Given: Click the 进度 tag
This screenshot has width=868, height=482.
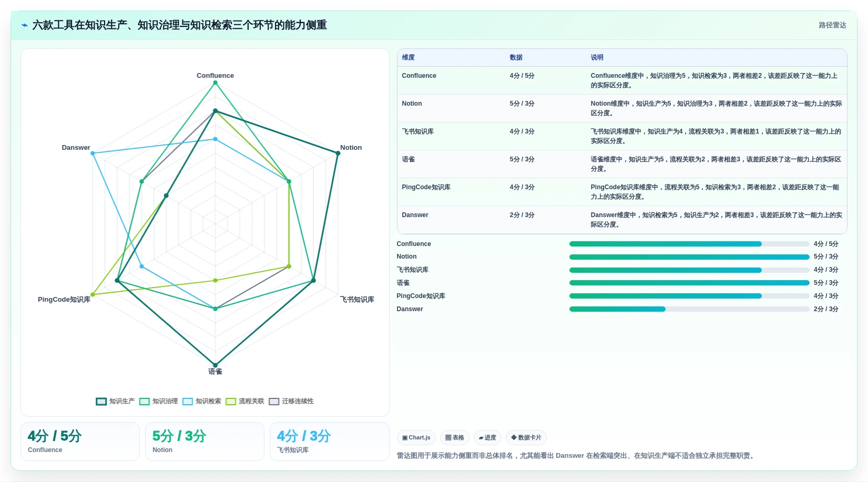Looking at the screenshot, I should tap(487, 437).
